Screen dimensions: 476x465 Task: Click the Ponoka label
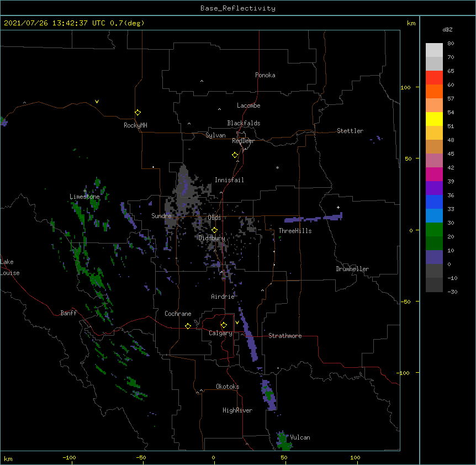[265, 75]
